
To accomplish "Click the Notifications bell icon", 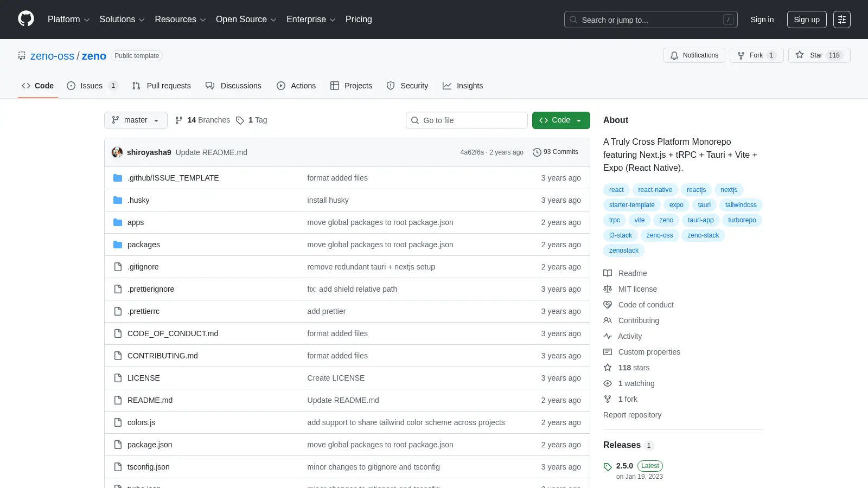I will coord(674,55).
